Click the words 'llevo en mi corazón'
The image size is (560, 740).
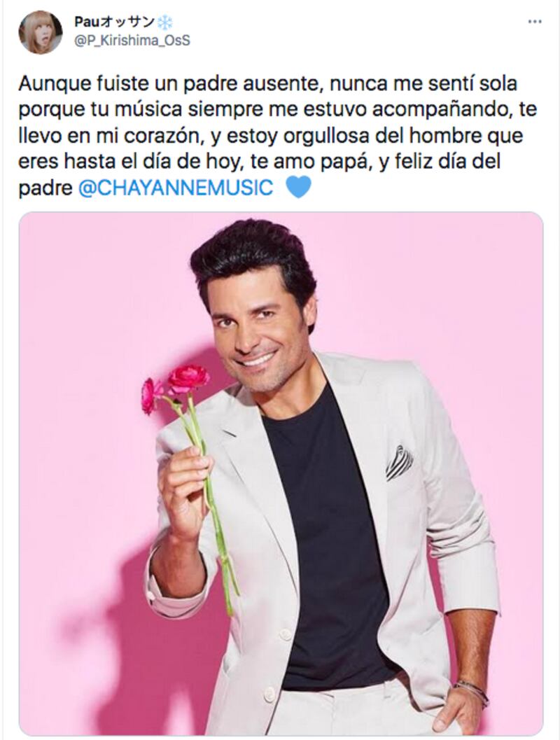click(107, 137)
